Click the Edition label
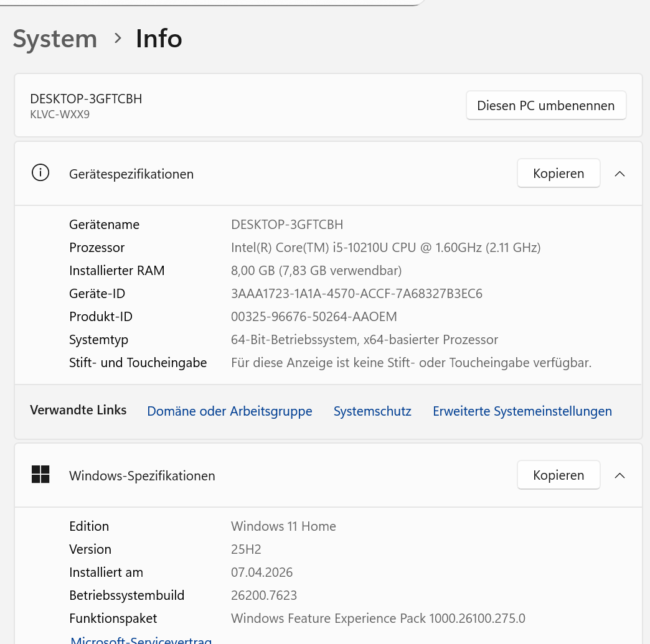The width and height of the screenshot is (650, 644). 89,526
